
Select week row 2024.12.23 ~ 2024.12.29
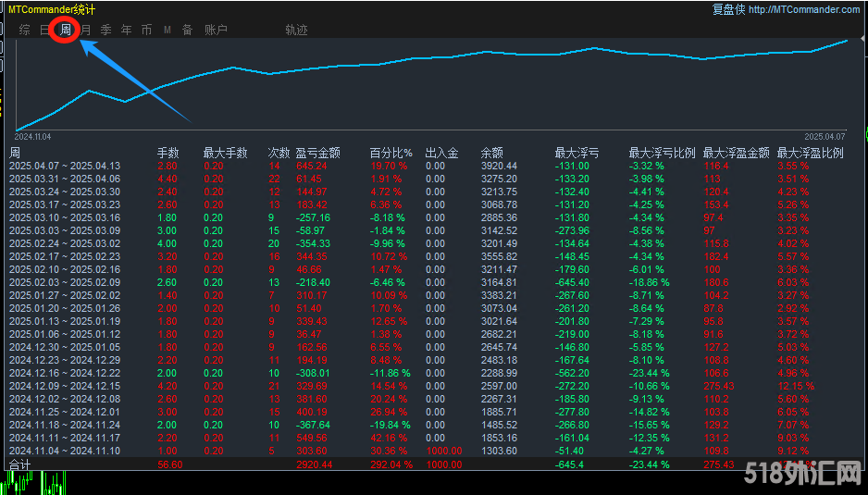434,361
